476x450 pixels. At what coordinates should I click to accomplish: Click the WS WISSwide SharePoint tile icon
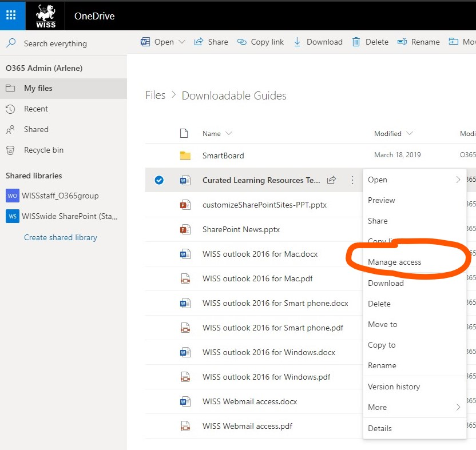coord(13,216)
